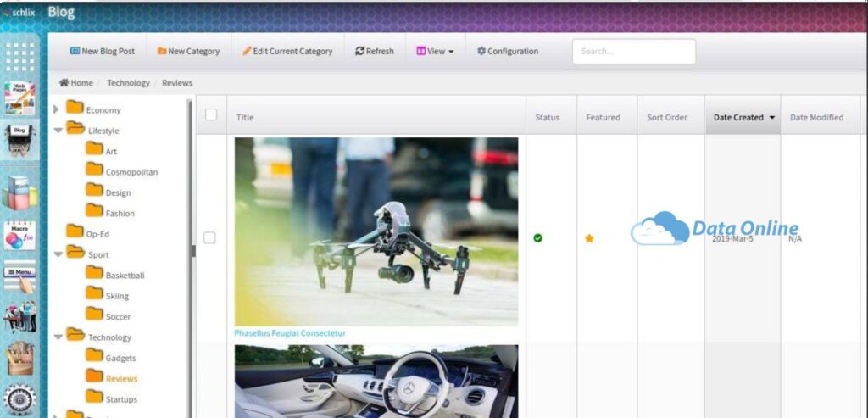This screenshot has width=868, height=418.
Task: Tick the select-all checkbox in table header
Action: (211, 114)
